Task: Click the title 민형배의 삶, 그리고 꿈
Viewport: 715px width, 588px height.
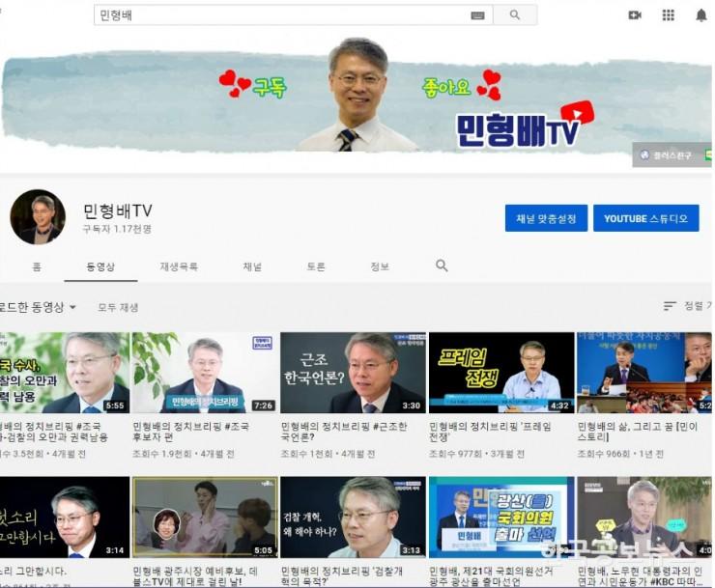Action: pos(638,432)
